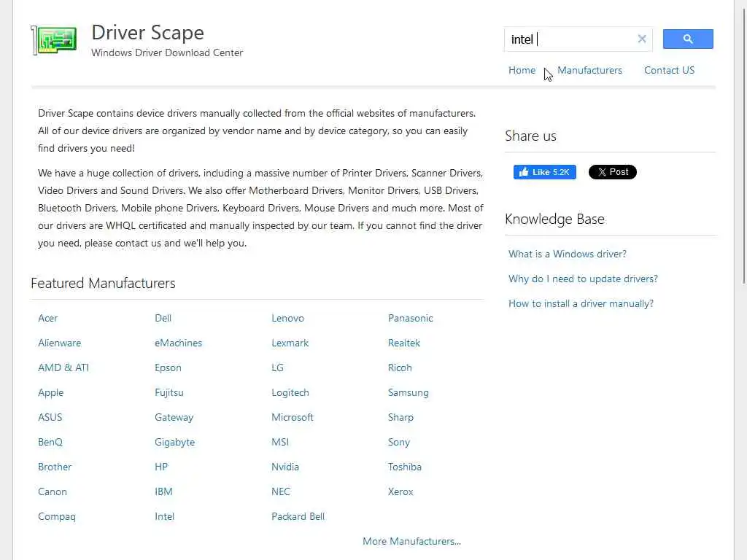
Task: Select the LG manufacturer link
Action: click(277, 367)
